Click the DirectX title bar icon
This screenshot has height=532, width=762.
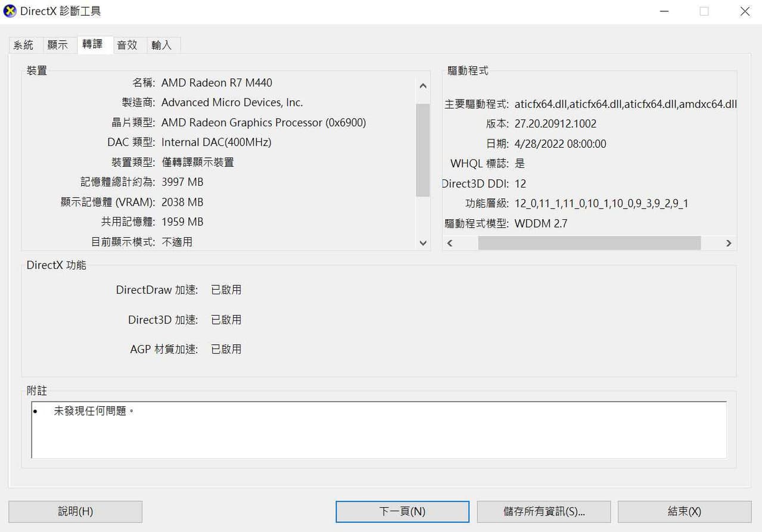10,11
